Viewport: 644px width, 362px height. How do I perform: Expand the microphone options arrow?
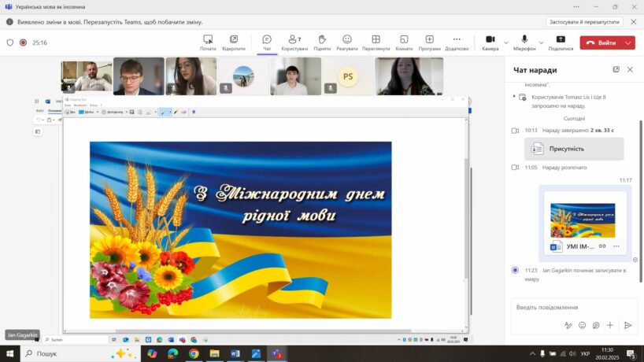point(542,42)
